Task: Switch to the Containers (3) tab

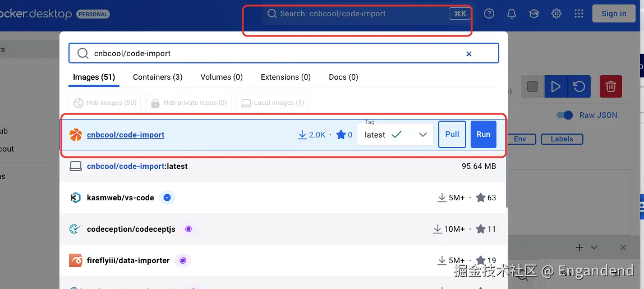Action: (x=158, y=77)
